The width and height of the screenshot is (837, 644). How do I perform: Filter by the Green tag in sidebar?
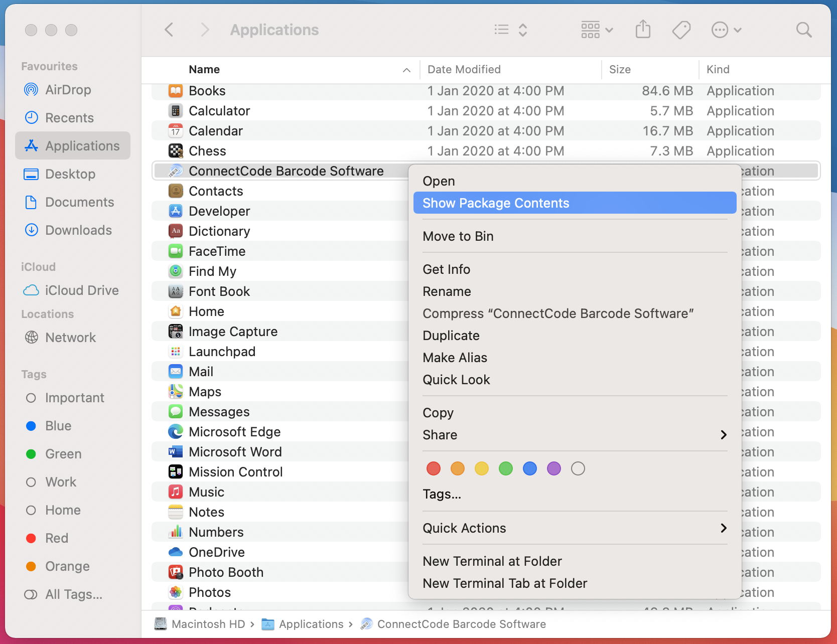point(73,454)
